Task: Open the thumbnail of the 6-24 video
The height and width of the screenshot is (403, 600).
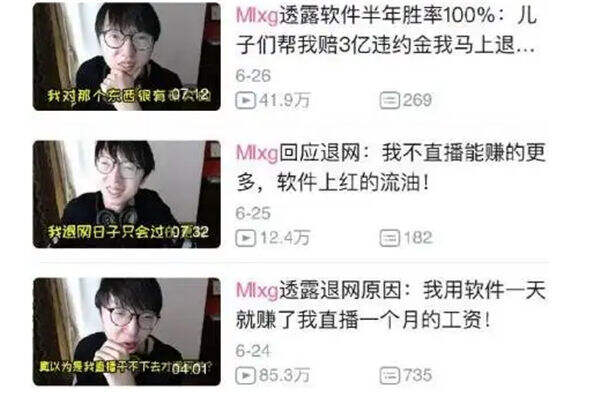Action: [x=127, y=332]
